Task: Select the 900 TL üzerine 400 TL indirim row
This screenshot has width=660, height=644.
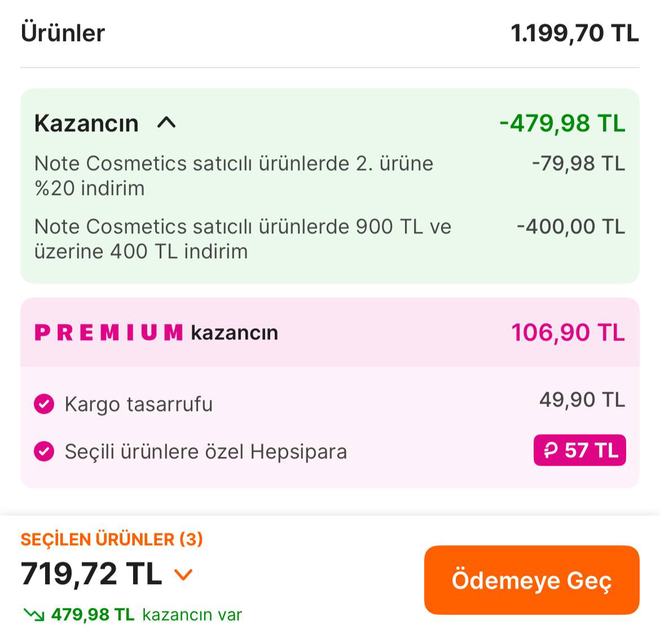Action: 243,239
